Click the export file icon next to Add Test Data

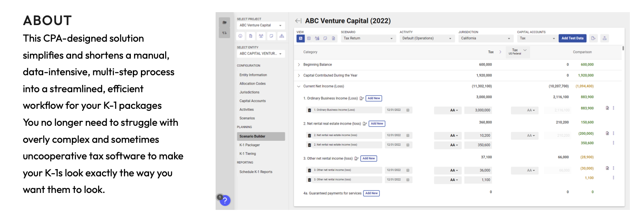(594, 38)
